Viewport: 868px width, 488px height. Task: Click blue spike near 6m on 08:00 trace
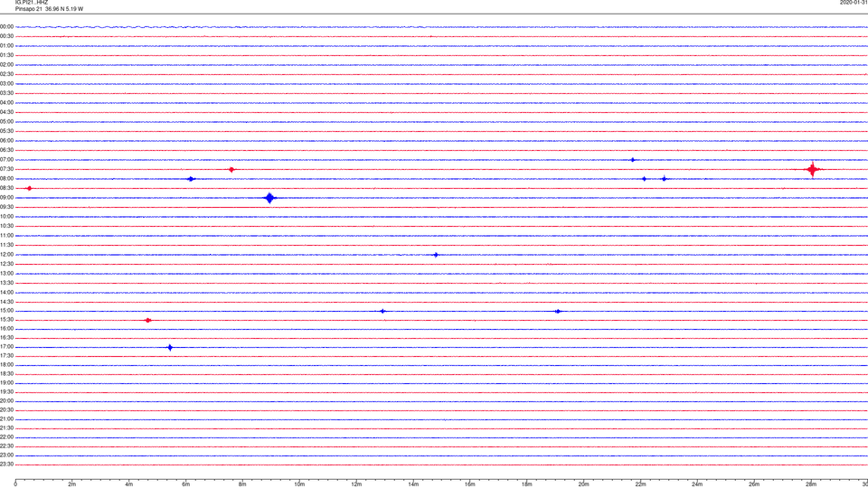[191, 179]
